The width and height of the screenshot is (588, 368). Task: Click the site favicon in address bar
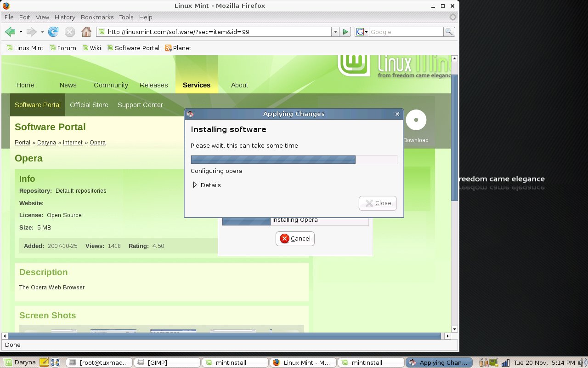tap(102, 32)
